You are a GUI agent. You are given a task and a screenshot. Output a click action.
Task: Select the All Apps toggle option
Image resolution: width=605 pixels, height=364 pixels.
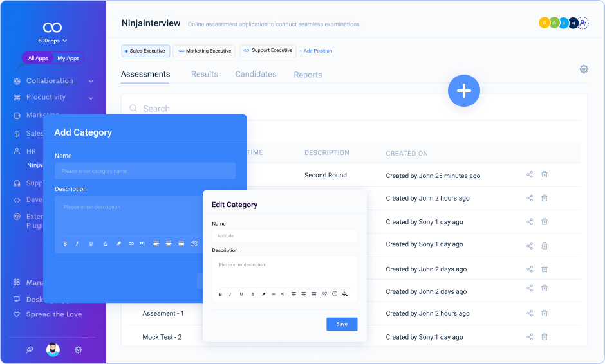click(38, 59)
